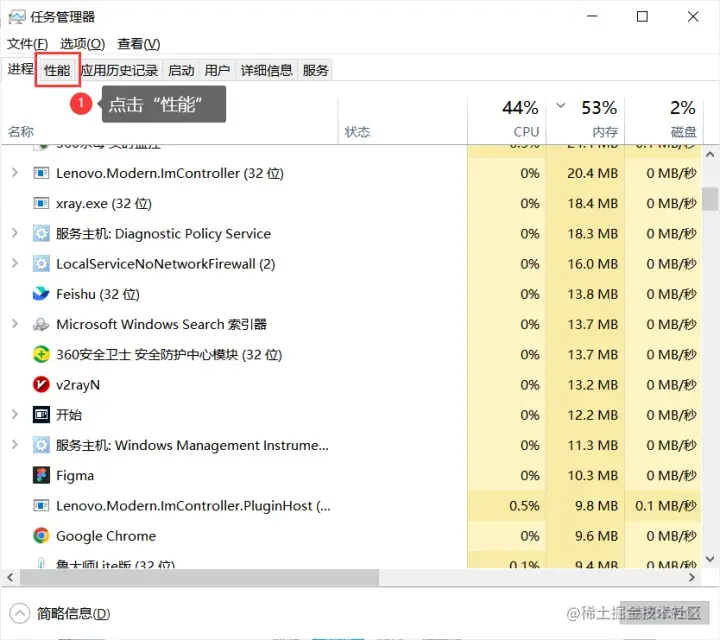The width and height of the screenshot is (720, 640).
Task: Sort processes by 44% CPU column
Action: (x=506, y=121)
